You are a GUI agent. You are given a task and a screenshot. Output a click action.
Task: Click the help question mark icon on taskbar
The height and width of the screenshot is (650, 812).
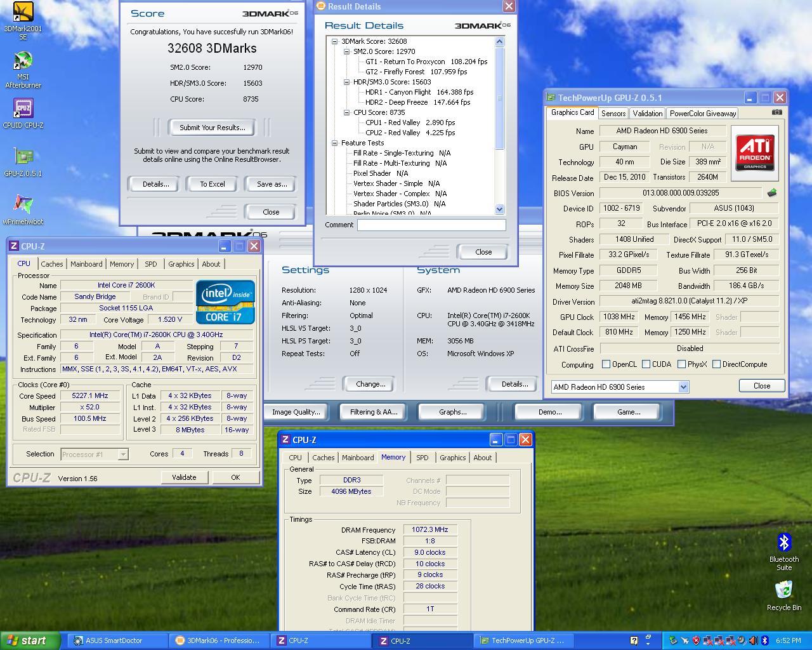click(634, 640)
